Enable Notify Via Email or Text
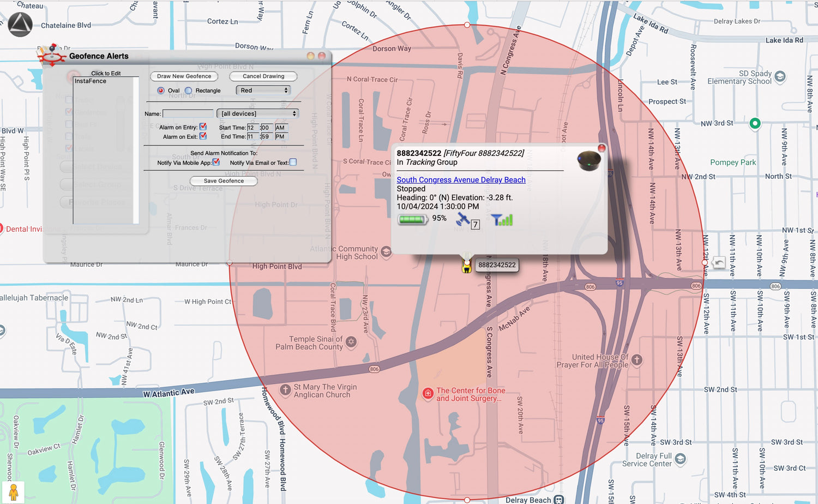The image size is (818, 504). (293, 162)
